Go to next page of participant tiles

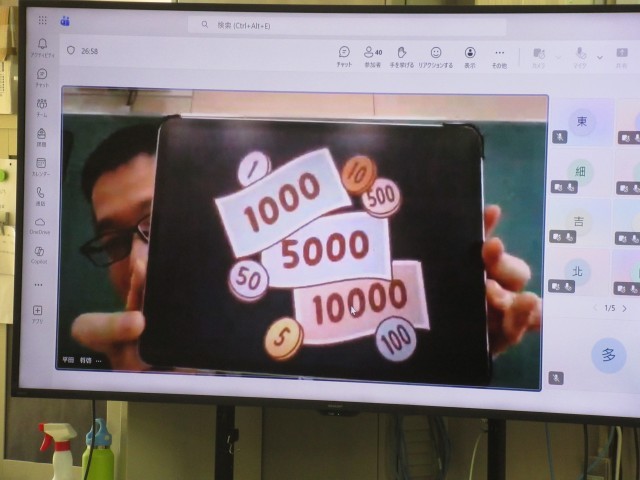pos(625,308)
